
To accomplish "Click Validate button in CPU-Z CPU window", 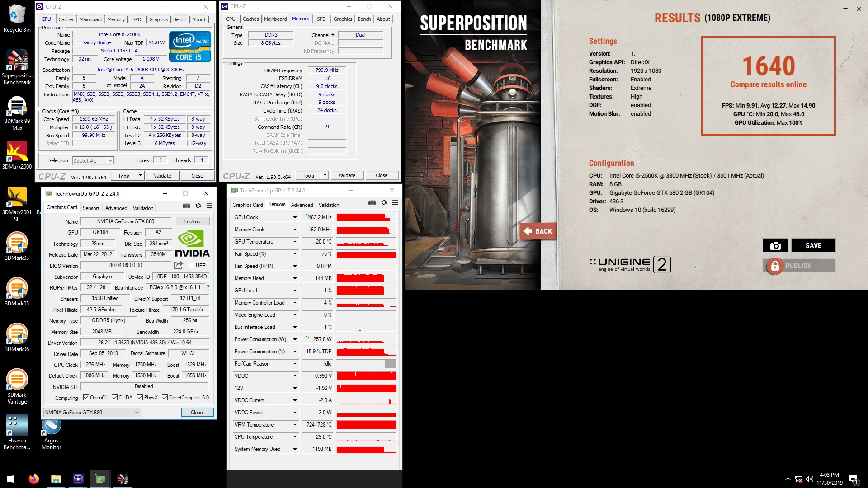I will pos(162,176).
